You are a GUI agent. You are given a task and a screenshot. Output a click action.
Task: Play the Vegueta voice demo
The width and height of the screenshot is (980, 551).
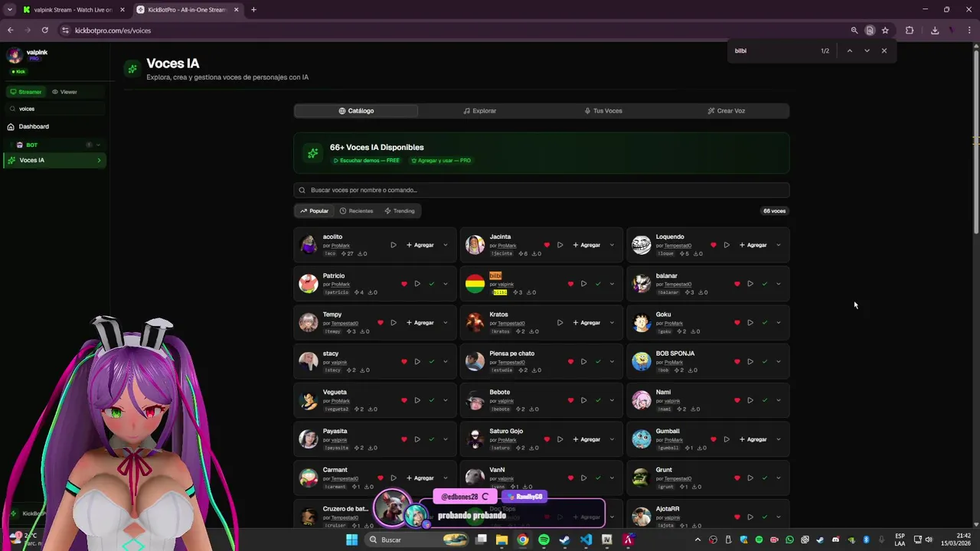[417, 400]
